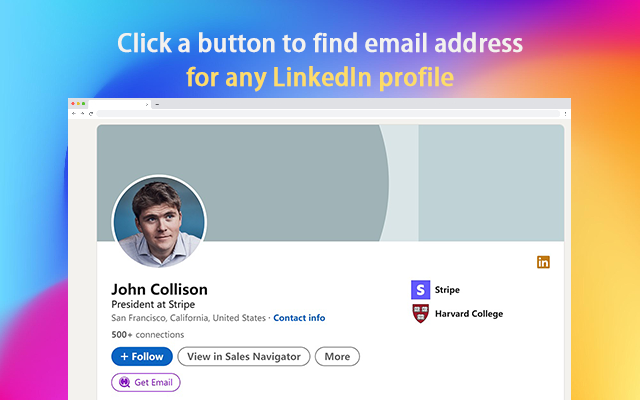The height and width of the screenshot is (400, 640).
Task: Click View in Sales Navigator button
Action: pos(244,356)
